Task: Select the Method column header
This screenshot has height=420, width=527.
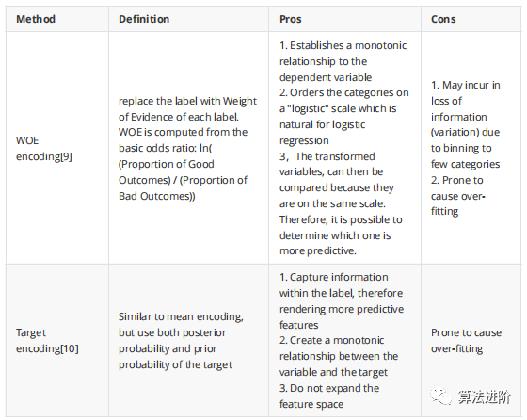Action: (36, 19)
